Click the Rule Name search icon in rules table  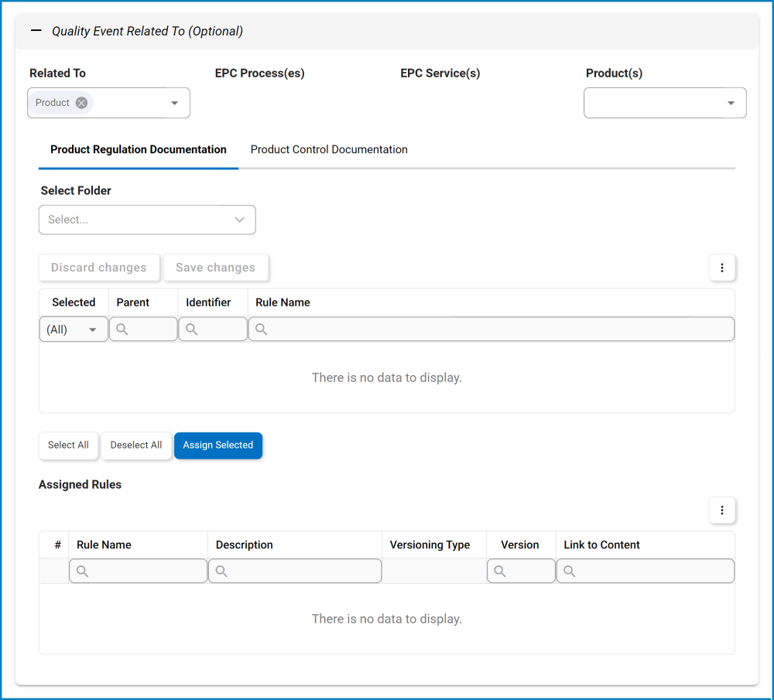tap(260, 329)
